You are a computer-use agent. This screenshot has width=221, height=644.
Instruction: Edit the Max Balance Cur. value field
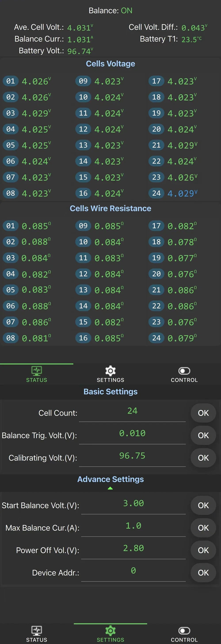(133, 526)
